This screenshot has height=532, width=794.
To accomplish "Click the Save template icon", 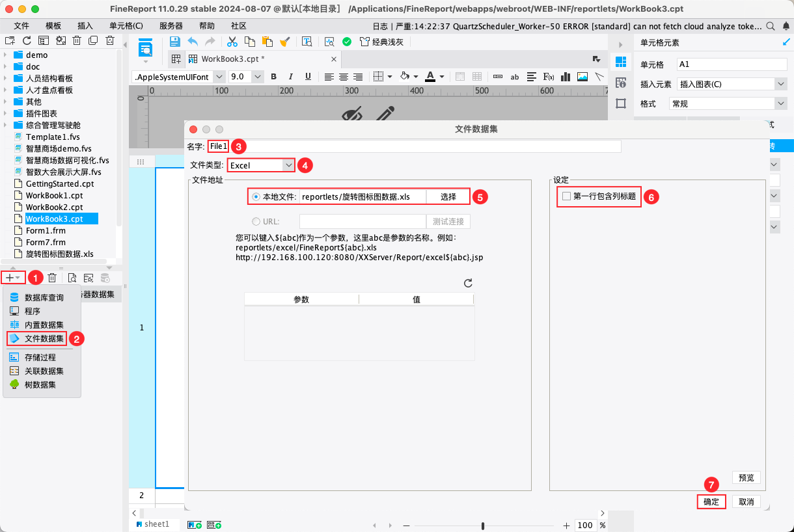I will (x=174, y=42).
